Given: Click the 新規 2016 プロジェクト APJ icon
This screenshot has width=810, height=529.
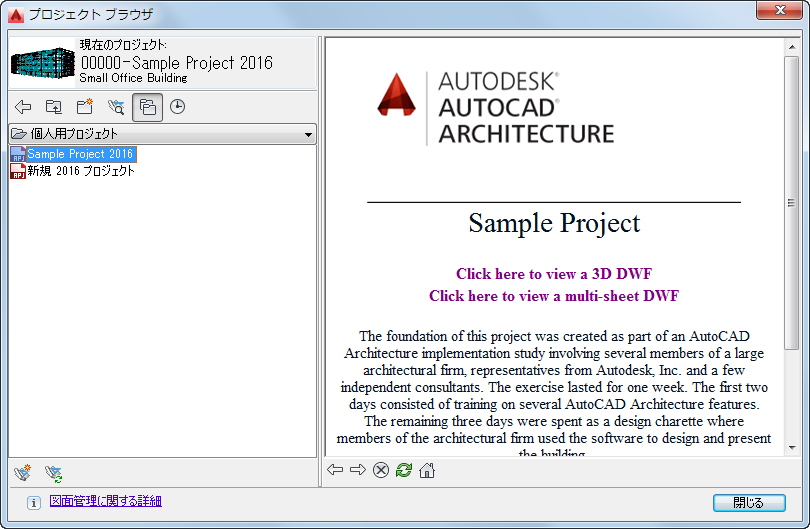Looking at the screenshot, I should coord(18,171).
